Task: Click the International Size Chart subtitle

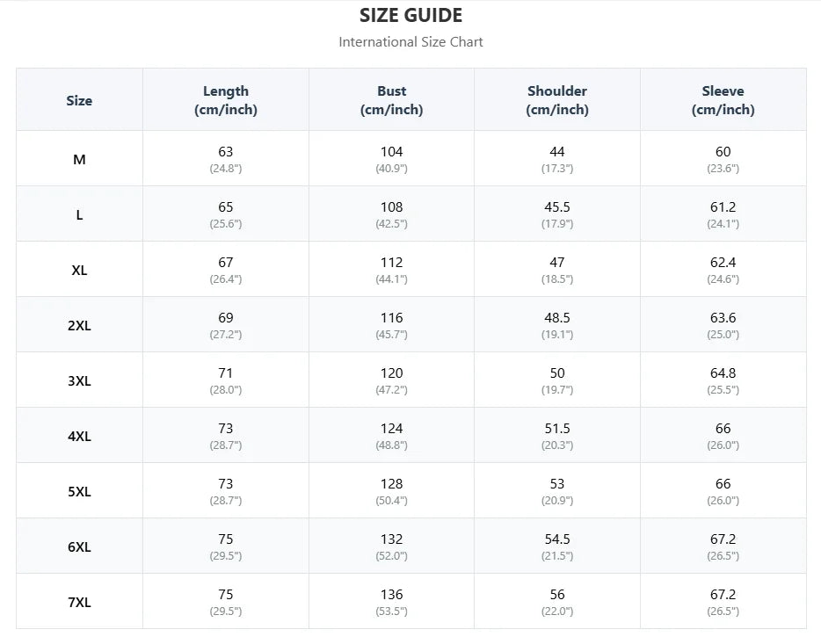Action: 411,42
